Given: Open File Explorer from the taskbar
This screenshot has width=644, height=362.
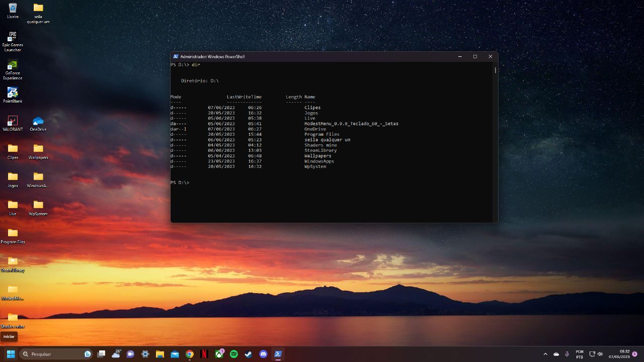Looking at the screenshot, I should [x=160, y=354].
